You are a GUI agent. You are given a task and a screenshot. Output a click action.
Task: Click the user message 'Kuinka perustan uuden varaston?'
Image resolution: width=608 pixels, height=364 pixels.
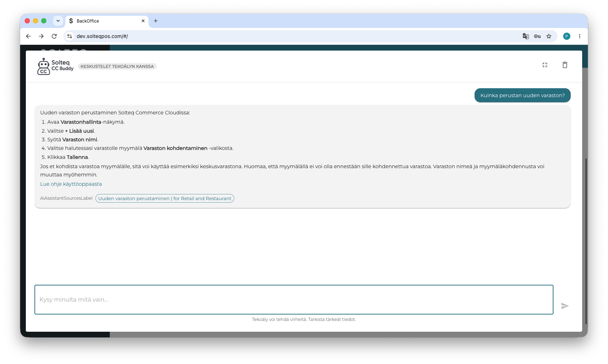click(523, 95)
